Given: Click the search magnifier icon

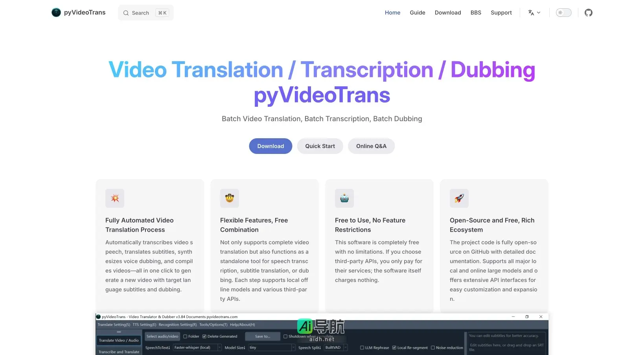Looking at the screenshot, I should 126,13.
